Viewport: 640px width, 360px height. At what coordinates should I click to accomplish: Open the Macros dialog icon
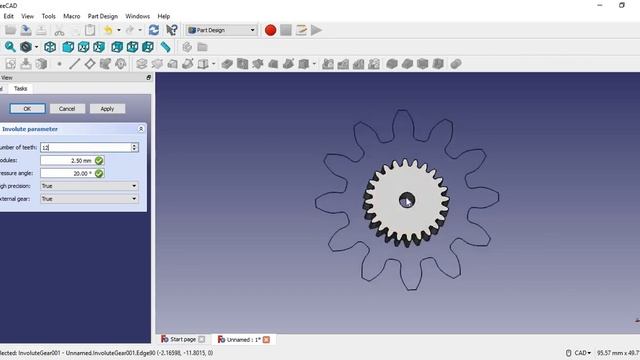[301, 30]
